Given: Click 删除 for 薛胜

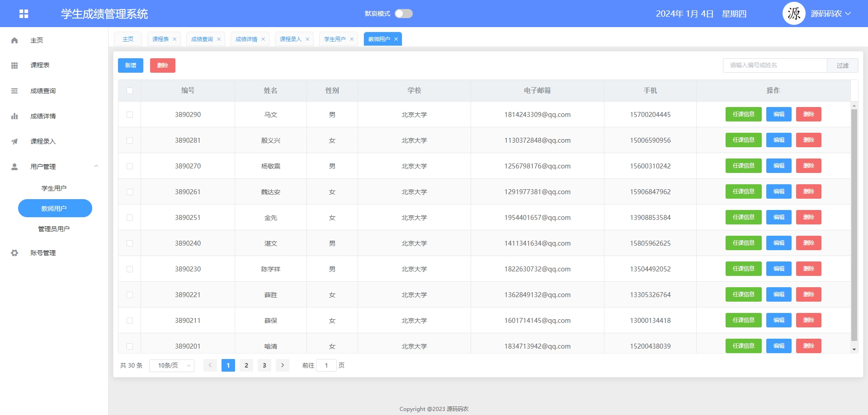Looking at the screenshot, I should (x=809, y=294).
